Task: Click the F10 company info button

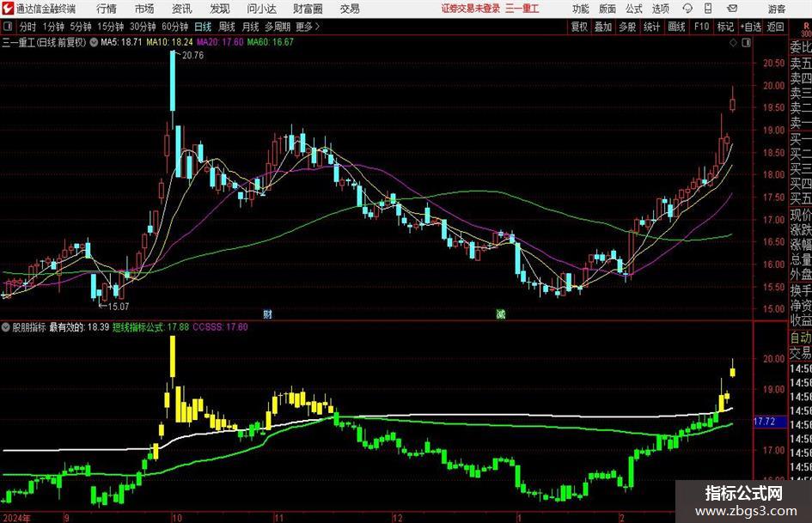Action: (701, 27)
